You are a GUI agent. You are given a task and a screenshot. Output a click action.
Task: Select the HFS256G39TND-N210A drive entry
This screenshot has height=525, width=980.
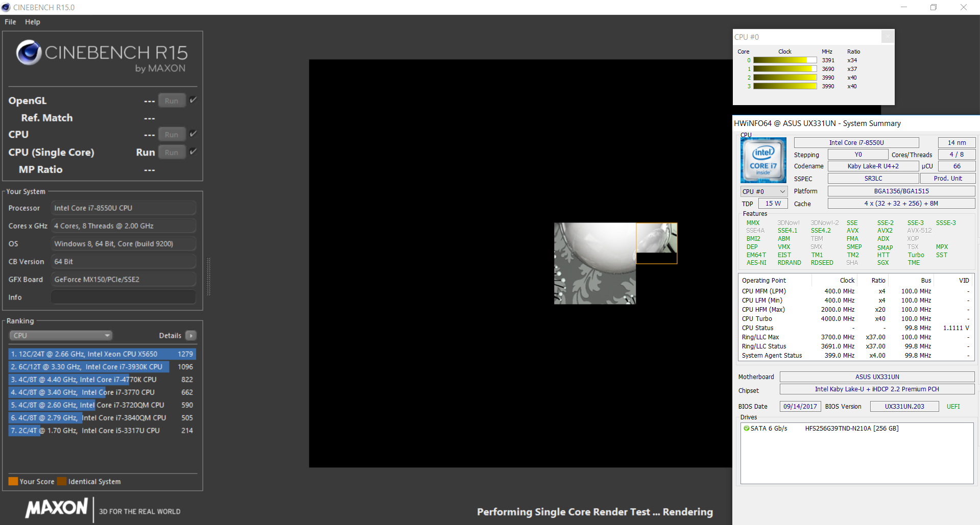coord(852,428)
